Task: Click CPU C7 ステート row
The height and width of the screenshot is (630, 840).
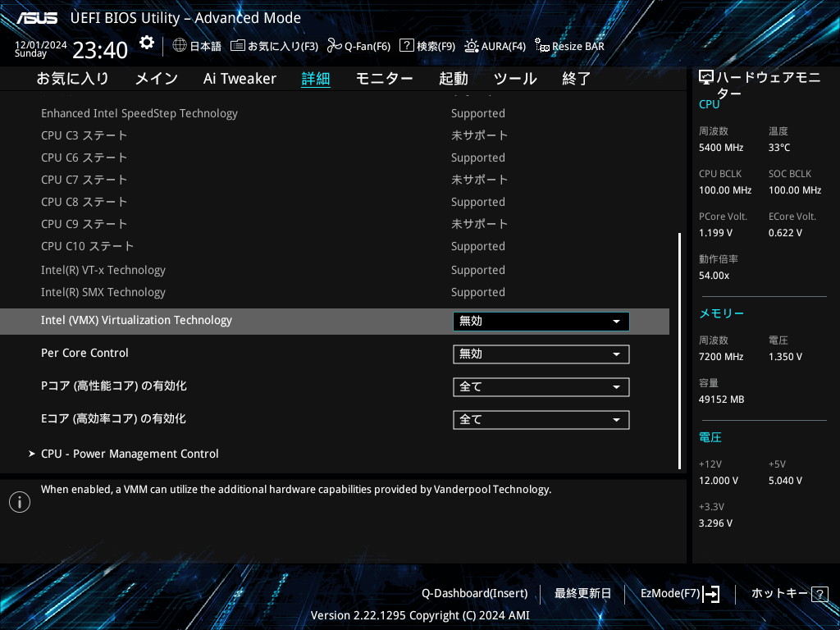Action: [335, 180]
